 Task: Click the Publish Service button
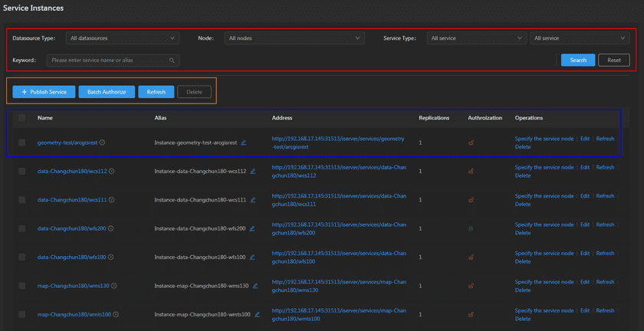[x=44, y=92]
